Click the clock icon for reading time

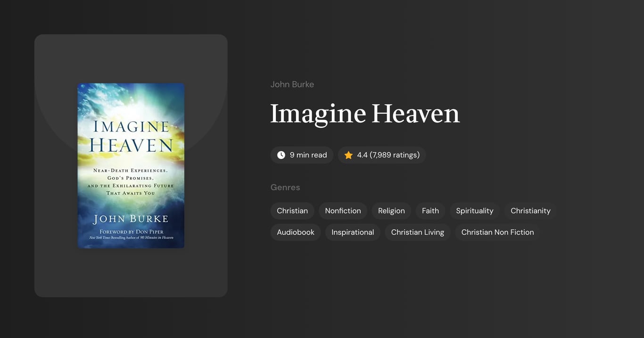[x=281, y=155]
